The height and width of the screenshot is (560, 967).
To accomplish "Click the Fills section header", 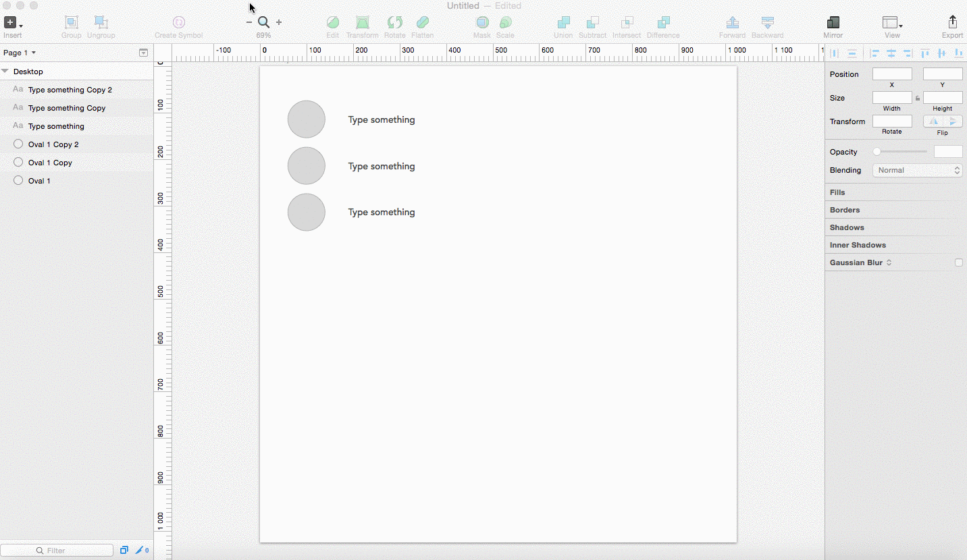I will pos(837,192).
